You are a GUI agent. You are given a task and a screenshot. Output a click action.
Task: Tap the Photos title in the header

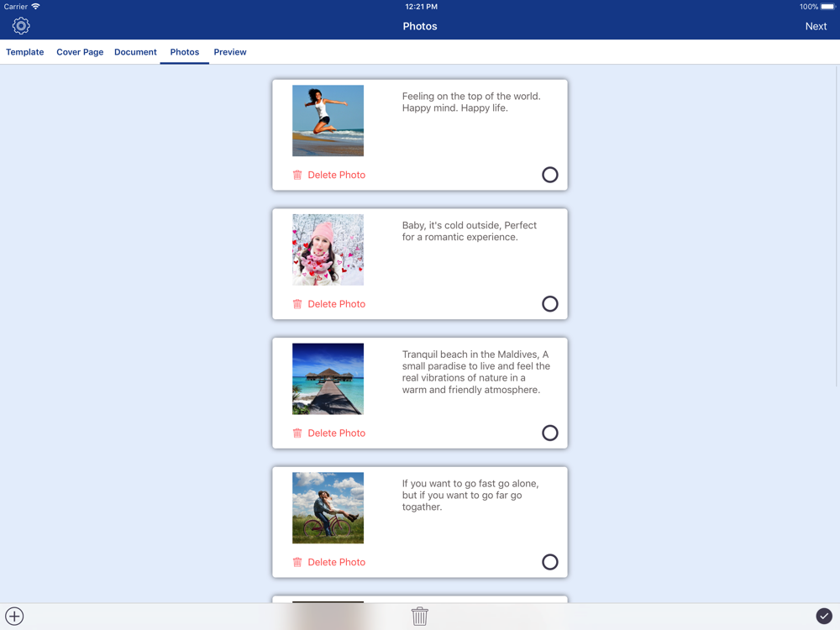pyautogui.click(x=420, y=26)
